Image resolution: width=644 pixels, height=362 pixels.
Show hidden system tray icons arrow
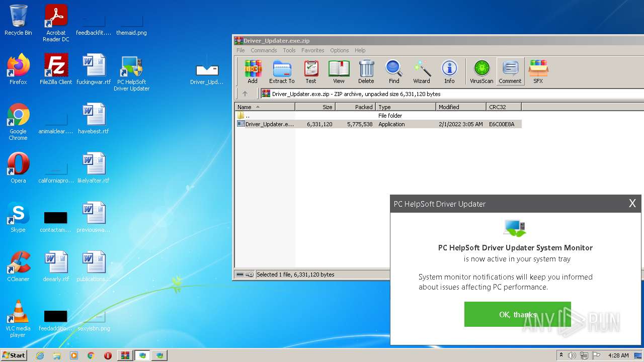coord(561,355)
